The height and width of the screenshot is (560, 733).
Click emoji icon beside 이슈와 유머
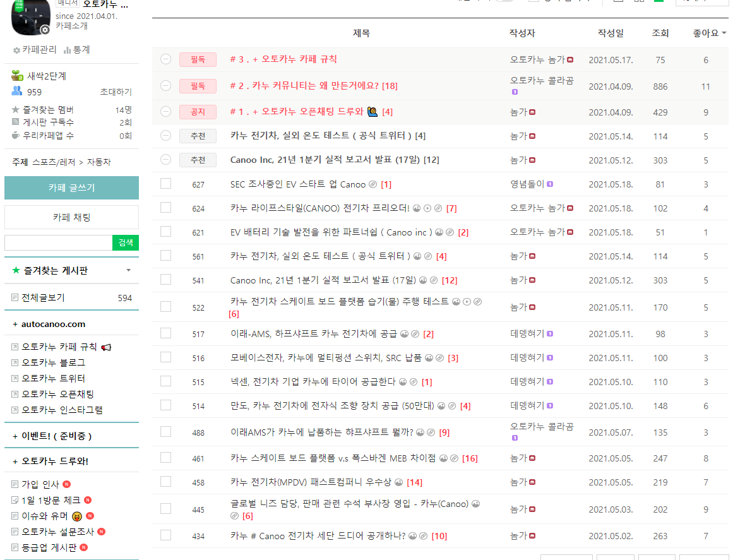coord(76,516)
